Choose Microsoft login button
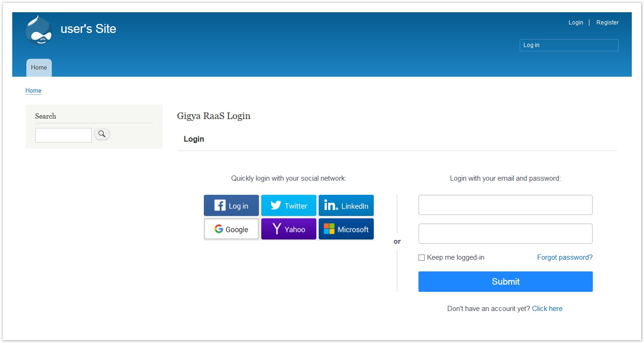The height and width of the screenshot is (343, 644). 346,229
